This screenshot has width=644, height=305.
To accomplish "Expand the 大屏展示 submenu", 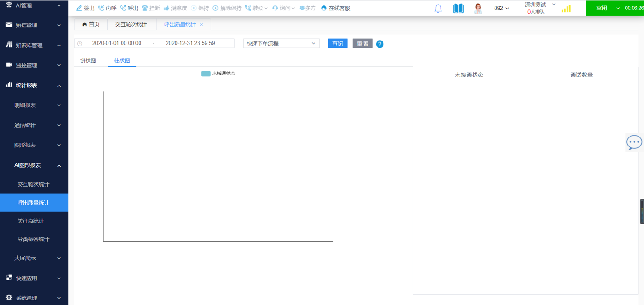I will (34, 258).
